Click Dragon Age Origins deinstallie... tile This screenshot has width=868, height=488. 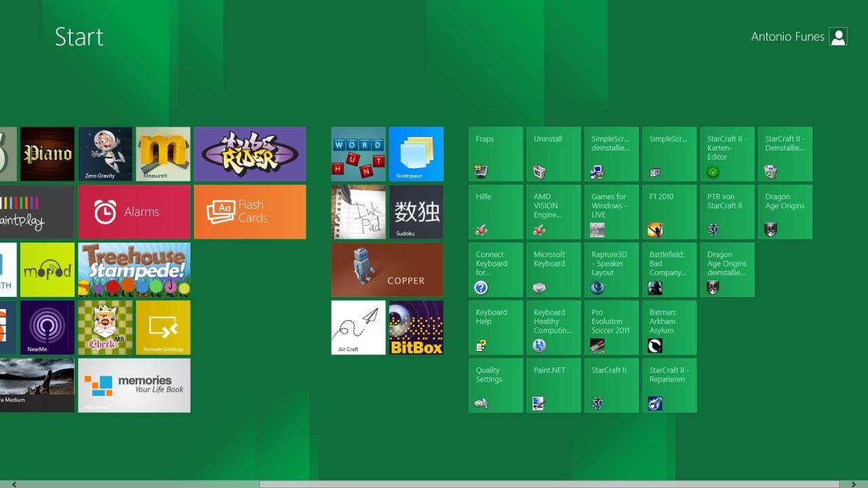point(727,270)
